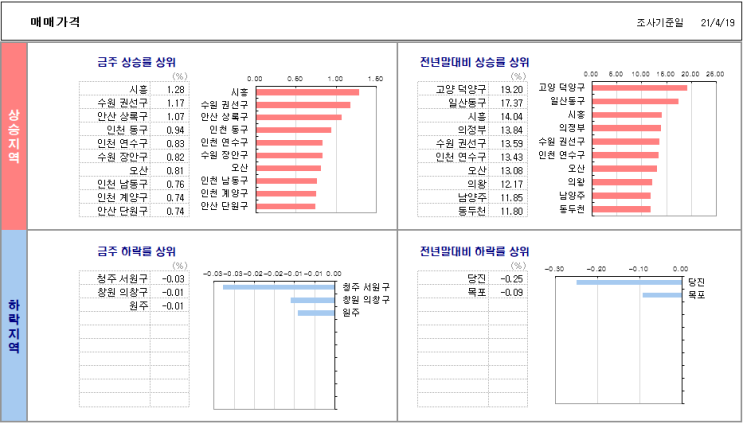The height and width of the screenshot is (424, 743).
Task: Click the 청주 서원구 blue bar
Action: pyautogui.click(x=279, y=287)
